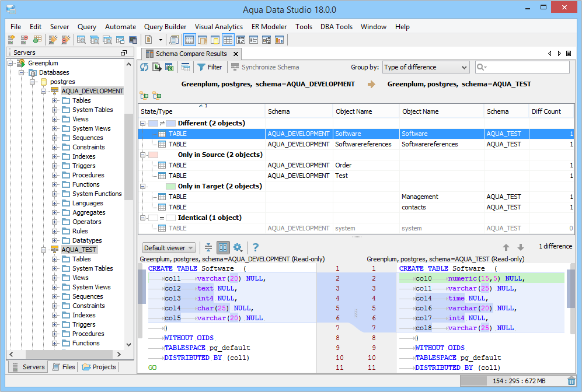
Task: Collapse the Identical (1 object) group
Action: click(x=143, y=218)
